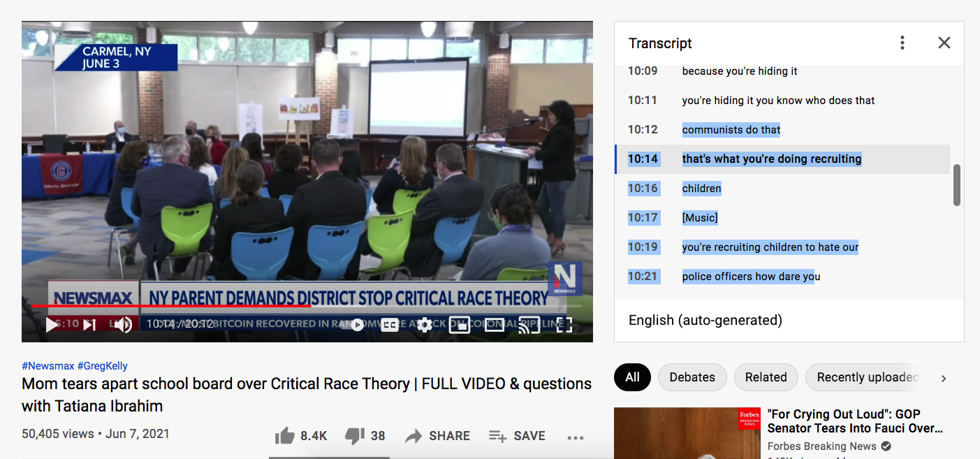This screenshot has height=459, width=980.
Task: Click the SHARE button
Action: (x=438, y=436)
